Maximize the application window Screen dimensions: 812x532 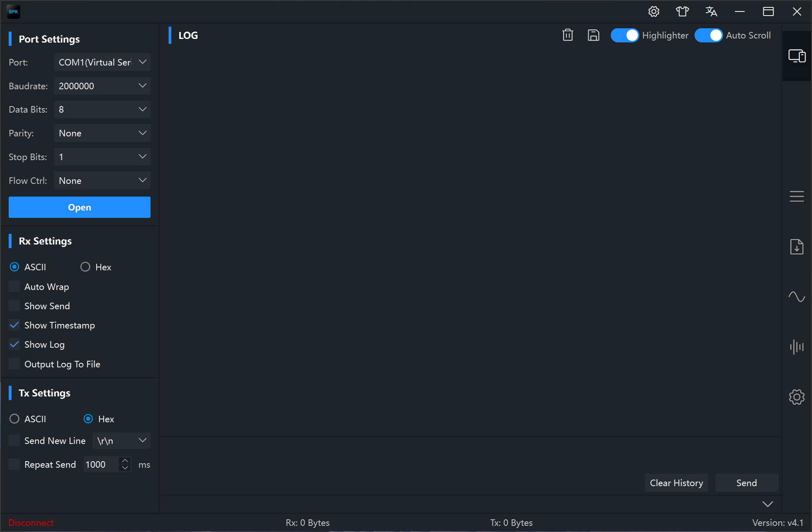tap(768, 11)
